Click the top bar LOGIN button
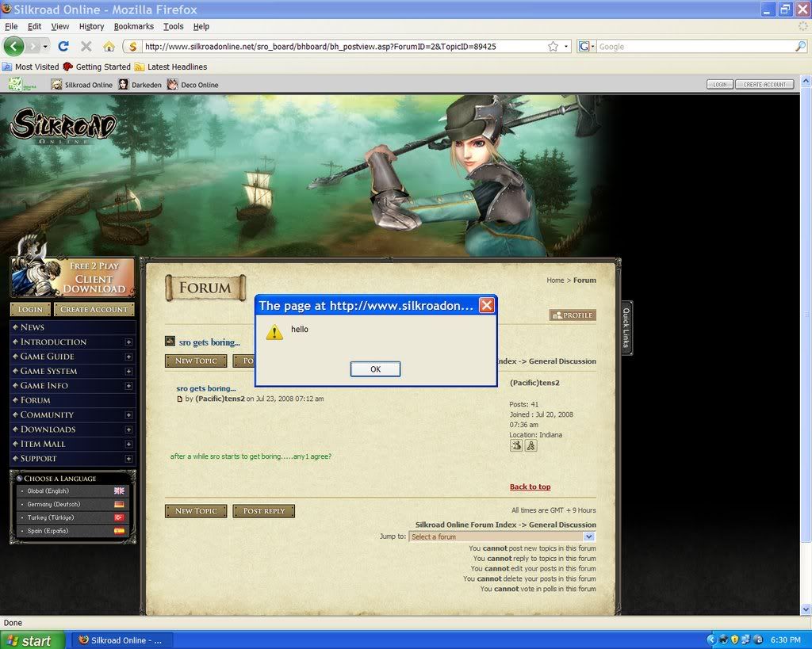Image resolution: width=812 pixels, height=649 pixels. (720, 84)
